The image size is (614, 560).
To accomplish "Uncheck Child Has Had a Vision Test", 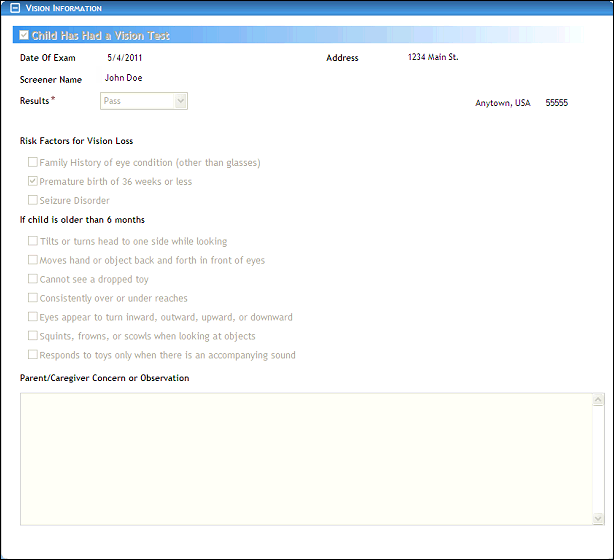I will click(x=24, y=36).
